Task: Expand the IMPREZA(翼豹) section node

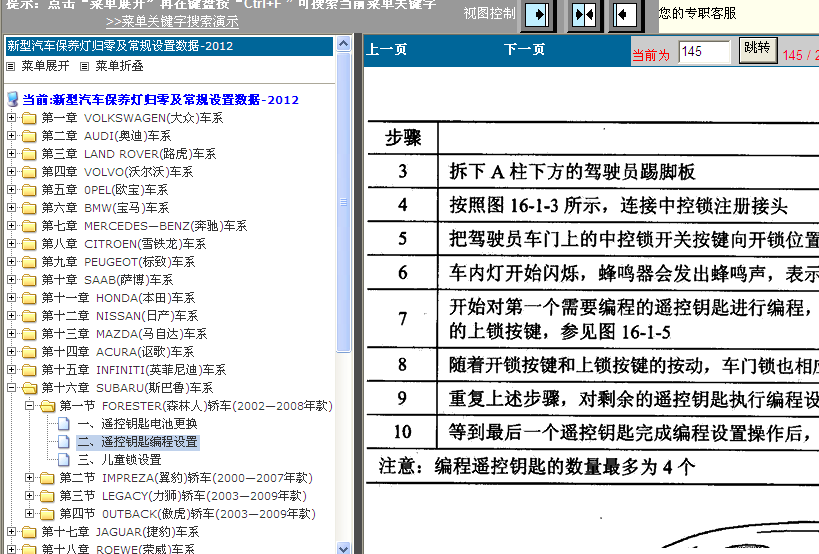Action: pyautogui.click(x=29, y=478)
